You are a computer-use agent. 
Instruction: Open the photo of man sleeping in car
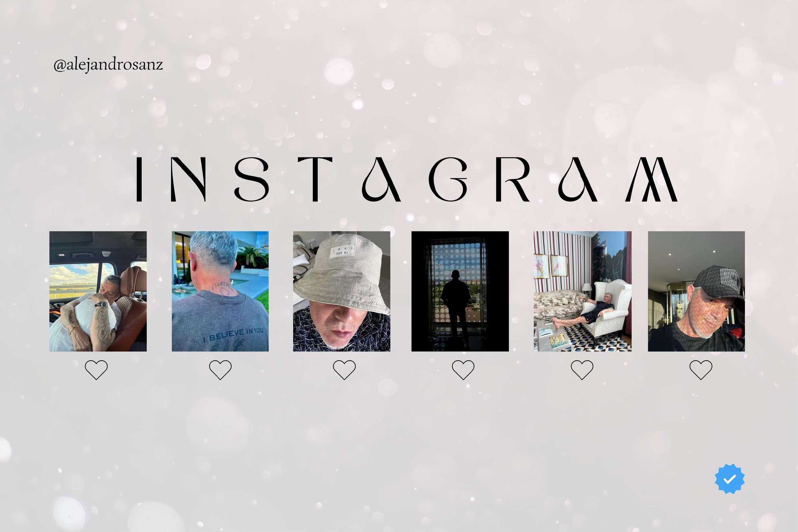click(x=98, y=291)
